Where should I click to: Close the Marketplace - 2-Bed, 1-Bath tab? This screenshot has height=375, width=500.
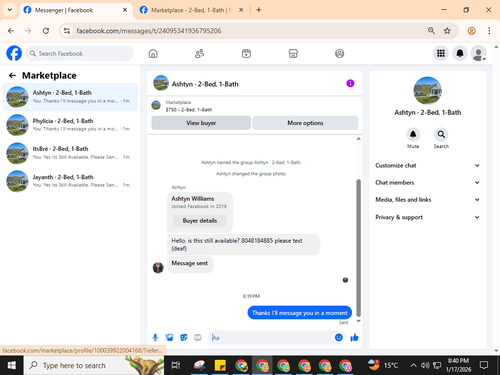(x=241, y=10)
